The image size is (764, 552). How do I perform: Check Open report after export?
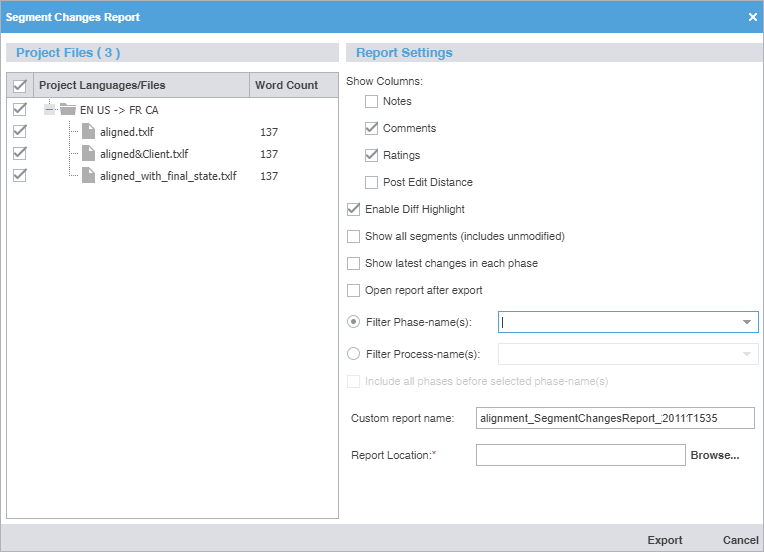pyautogui.click(x=353, y=290)
